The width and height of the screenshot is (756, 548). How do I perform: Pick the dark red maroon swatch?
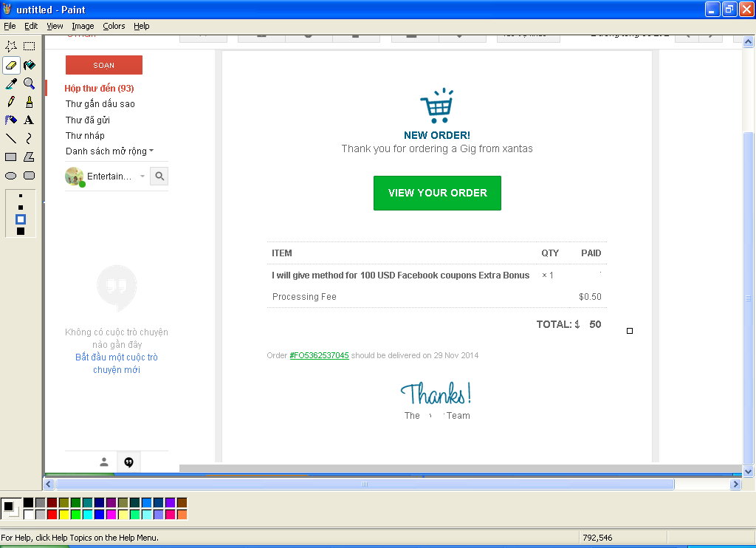(52, 503)
